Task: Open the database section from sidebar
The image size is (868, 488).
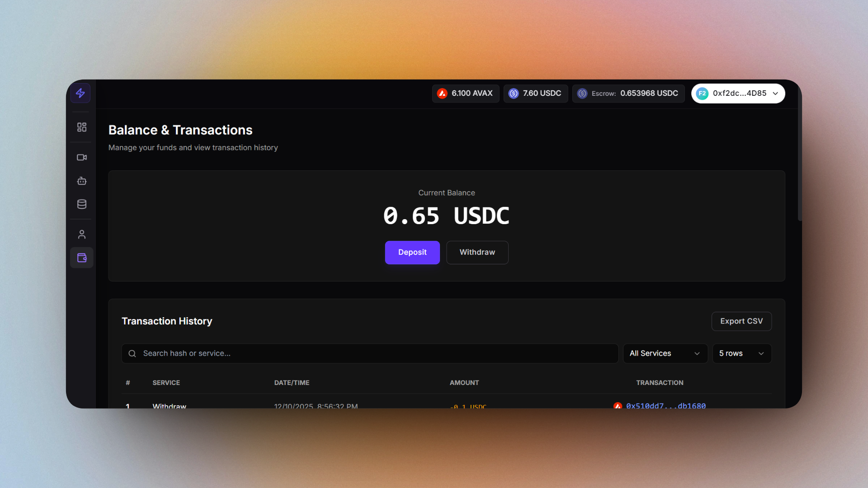Action: pyautogui.click(x=81, y=204)
